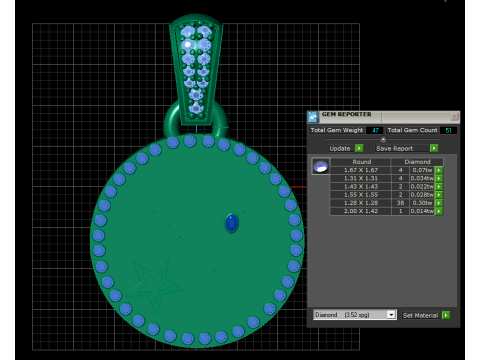Screen dimensions: 480x360
Task: Click green arrow for 1.55 X 1.55 row
Action: coord(439,195)
